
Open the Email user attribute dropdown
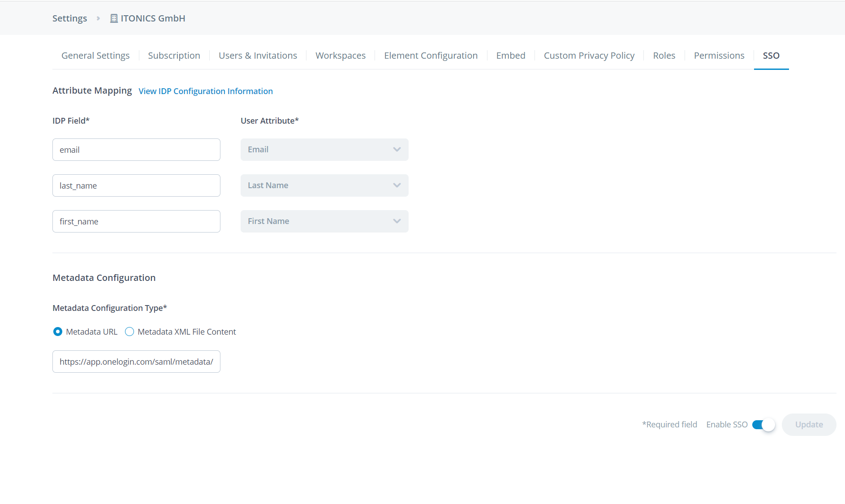pyautogui.click(x=324, y=149)
